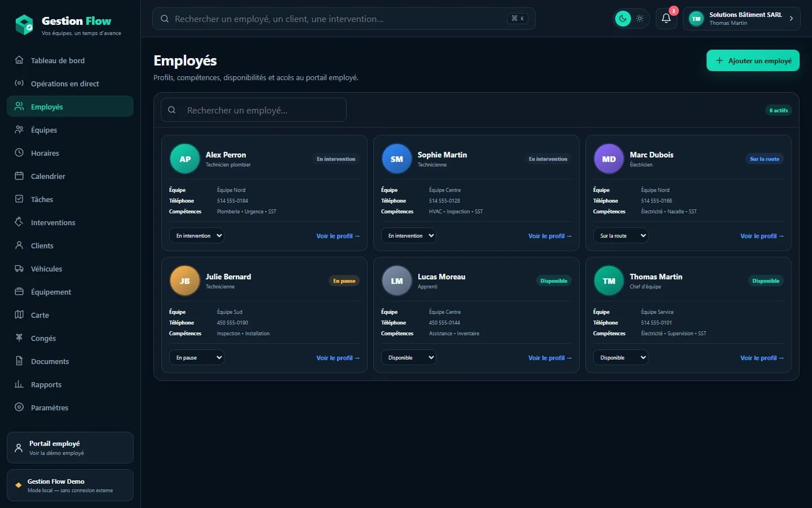View Alex Perron's profile link
The width and height of the screenshot is (812, 508).
(x=338, y=236)
